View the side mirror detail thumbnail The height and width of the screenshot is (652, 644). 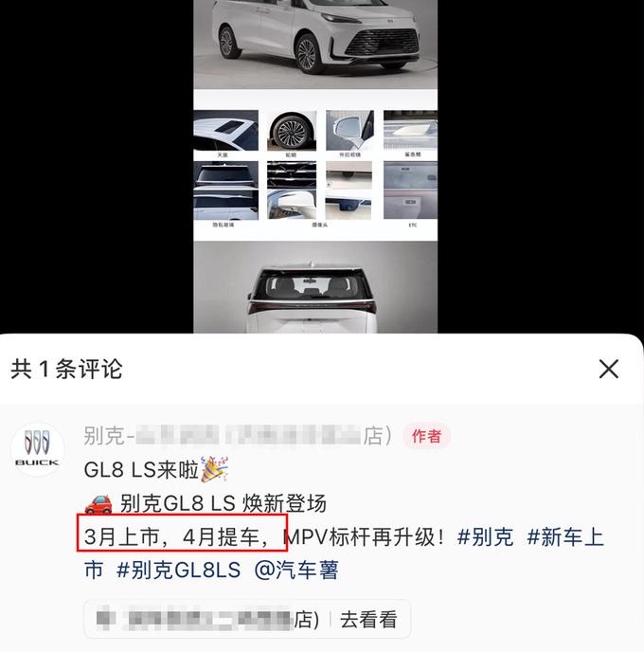point(349,131)
